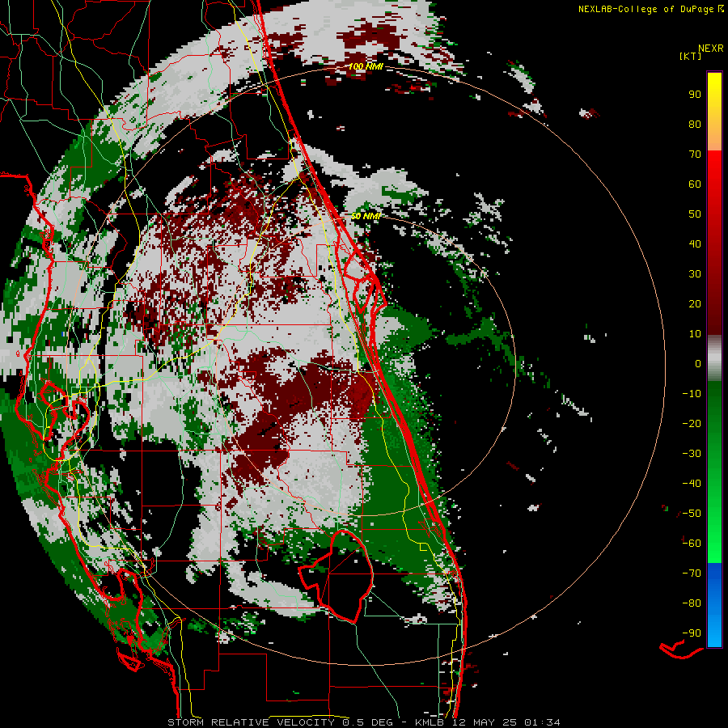Viewport: 728px width, 728px height.
Task: Click the 60 value on velocity scale
Action: 695,184
